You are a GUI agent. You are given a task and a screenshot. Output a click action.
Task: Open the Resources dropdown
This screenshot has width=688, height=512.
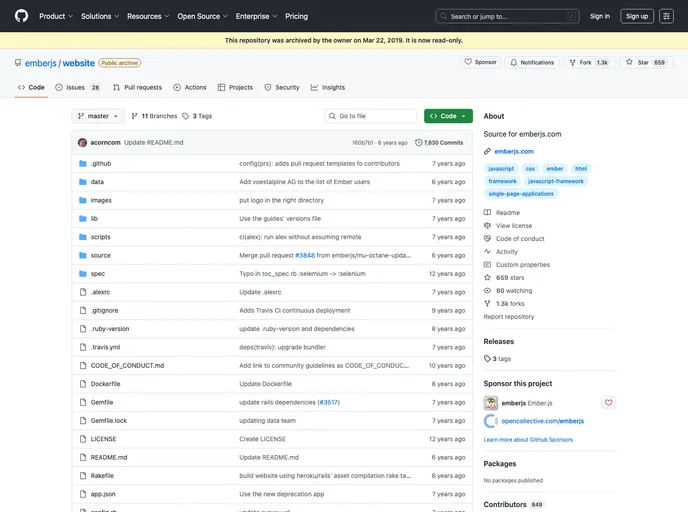[x=148, y=16]
